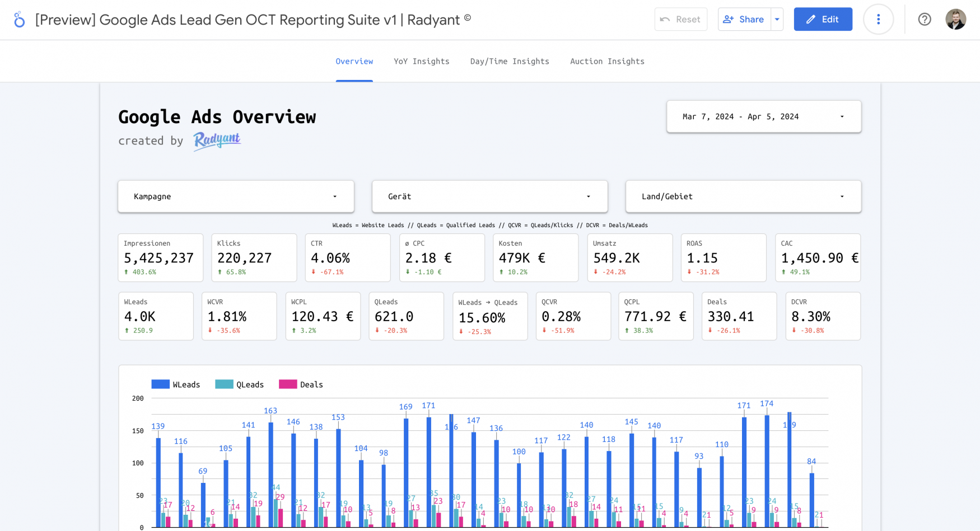Expand the Kampagne filter dropdown
The width and height of the screenshot is (980, 531).
point(236,196)
